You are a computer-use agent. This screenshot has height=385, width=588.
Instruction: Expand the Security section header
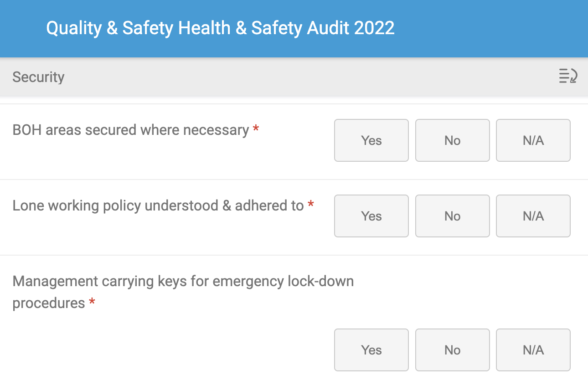click(x=38, y=77)
